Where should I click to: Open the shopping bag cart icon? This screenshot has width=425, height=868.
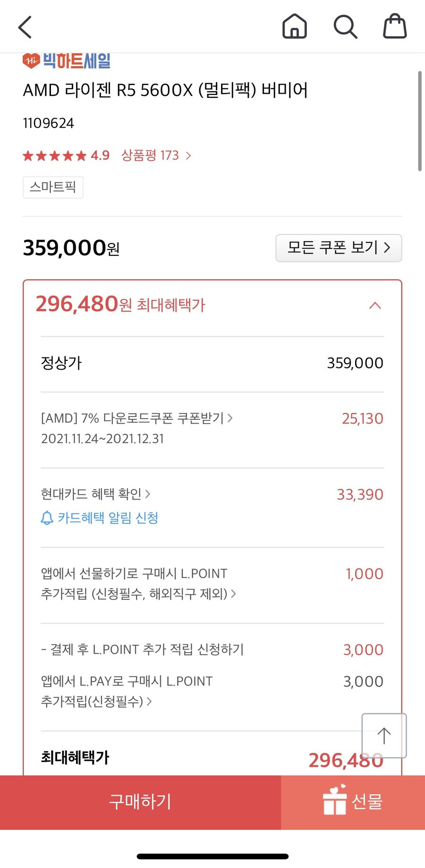[x=395, y=26]
